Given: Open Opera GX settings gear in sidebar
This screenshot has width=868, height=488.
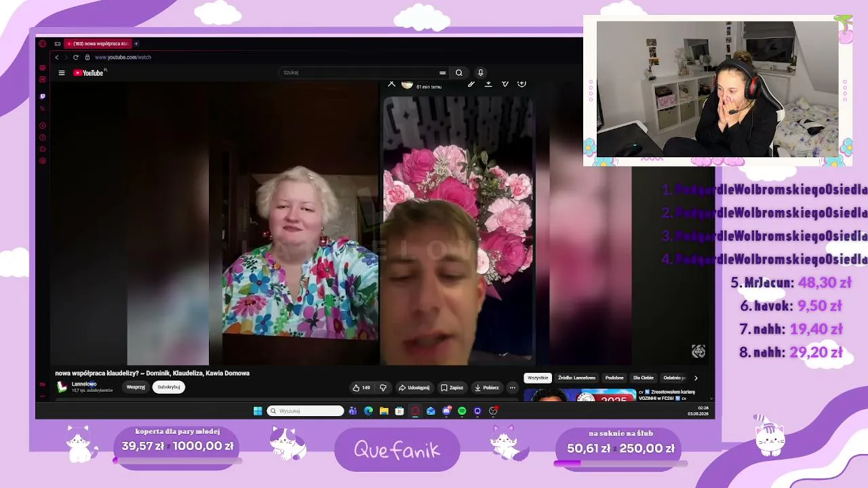Looking at the screenshot, I should (43, 161).
